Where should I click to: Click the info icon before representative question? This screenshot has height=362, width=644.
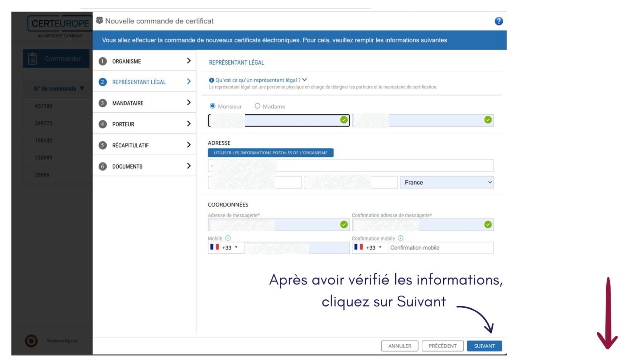pyautogui.click(x=211, y=80)
